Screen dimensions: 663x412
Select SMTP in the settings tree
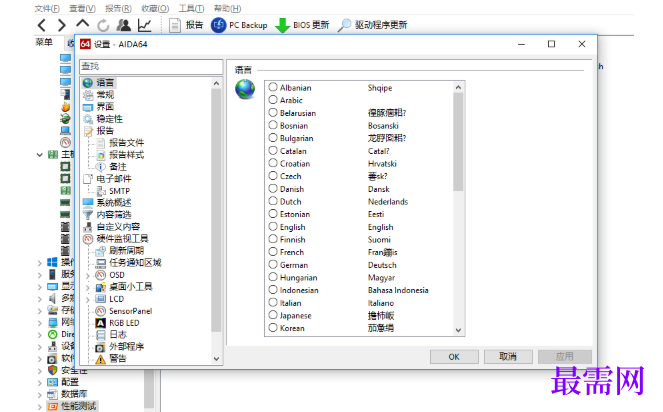113,191
